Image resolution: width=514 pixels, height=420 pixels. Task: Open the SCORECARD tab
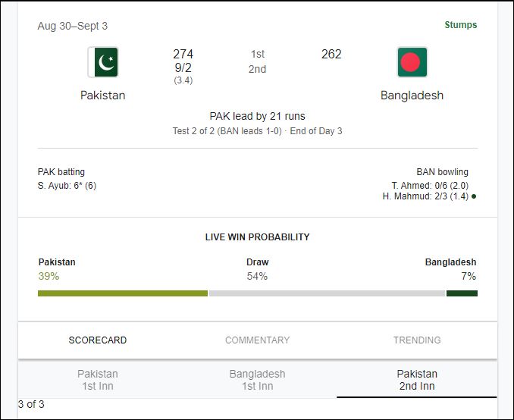98,340
